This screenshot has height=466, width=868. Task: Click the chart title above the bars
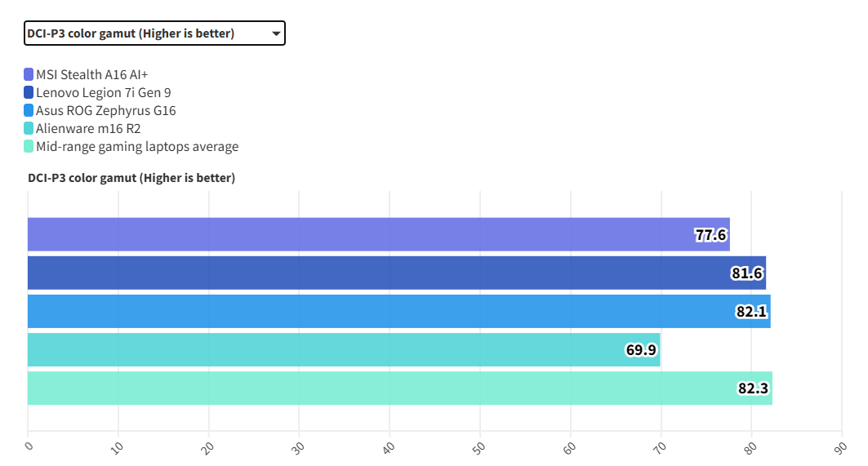pos(131,178)
